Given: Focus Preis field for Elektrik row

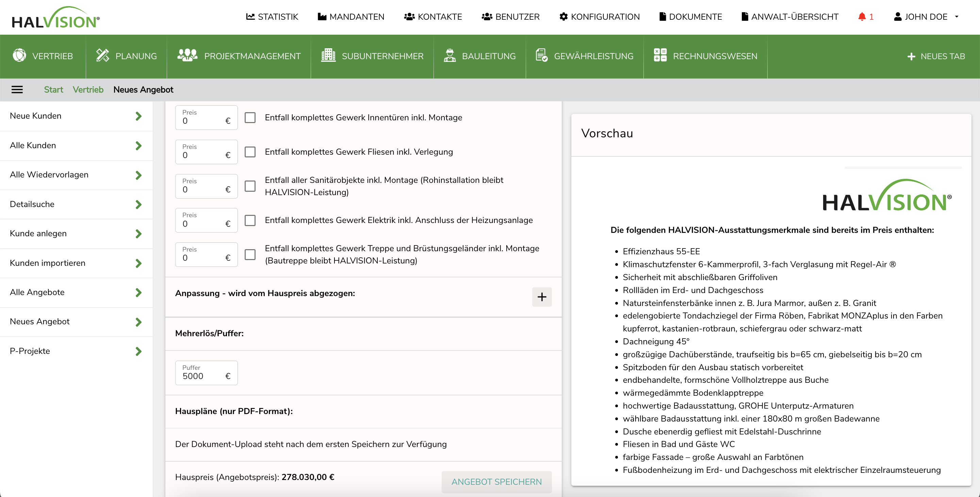Looking at the screenshot, I should click(206, 220).
